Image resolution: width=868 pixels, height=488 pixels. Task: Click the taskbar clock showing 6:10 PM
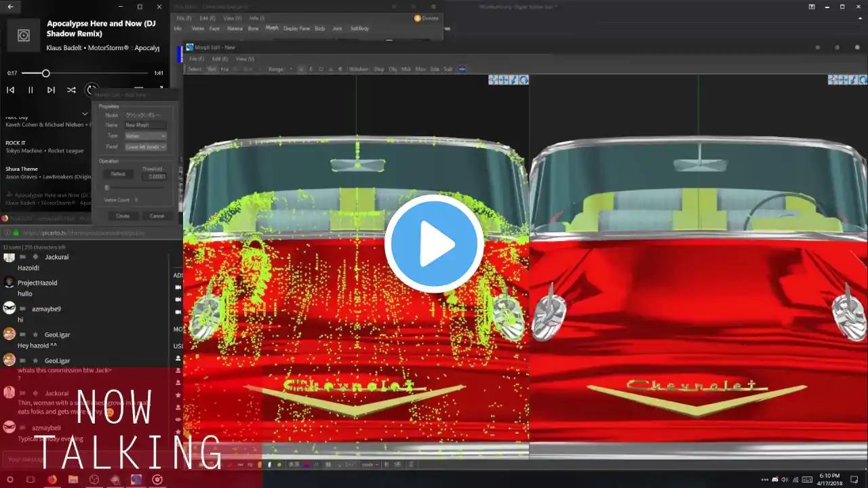point(829,480)
